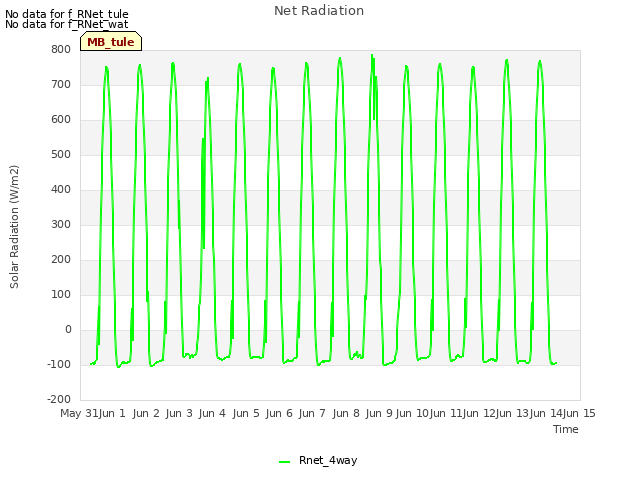Click the 0 y-axis tick label
Viewport: 640px width, 480px height.
[68, 330]
